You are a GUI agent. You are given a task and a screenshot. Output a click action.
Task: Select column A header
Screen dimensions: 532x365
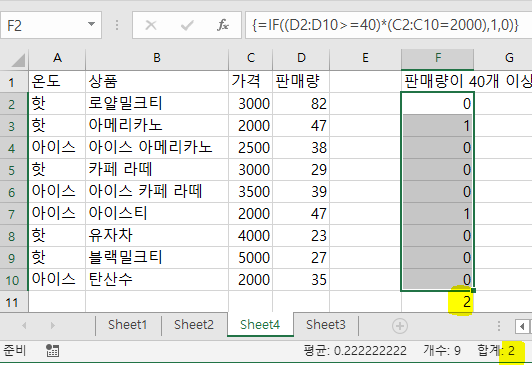point(57,58)
